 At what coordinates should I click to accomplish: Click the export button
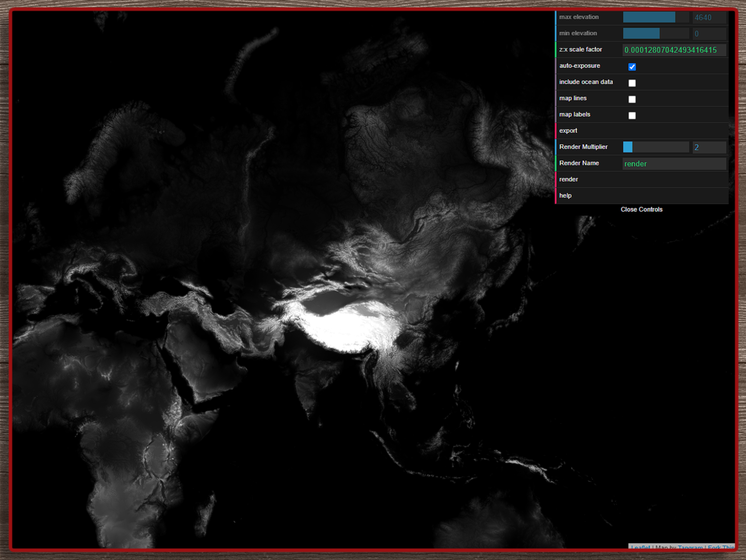pos(568,130)
